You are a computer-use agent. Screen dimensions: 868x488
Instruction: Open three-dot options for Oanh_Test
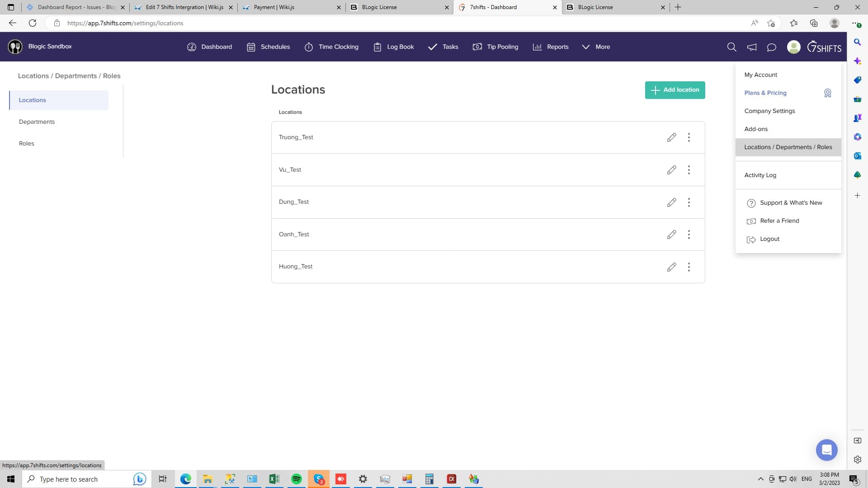tap(689, 235)
